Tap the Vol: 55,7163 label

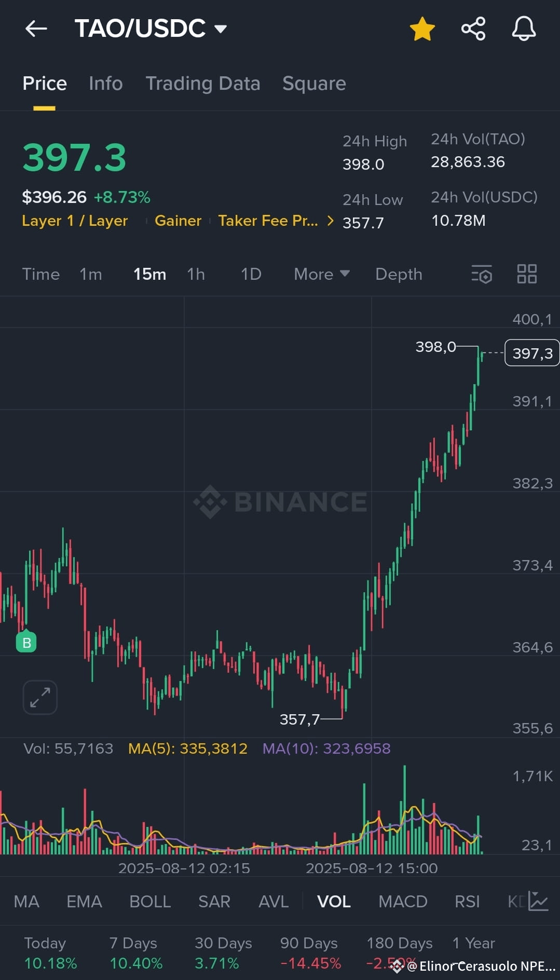point(69,748)
